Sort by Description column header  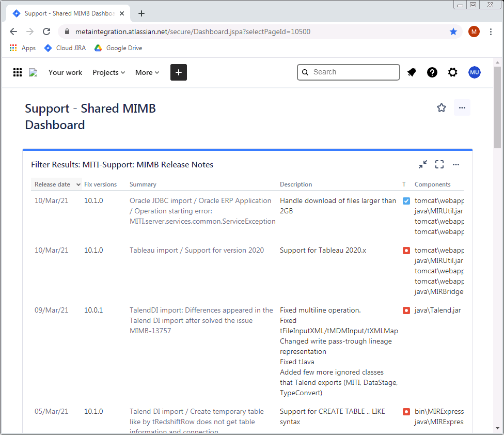point(296,184)
